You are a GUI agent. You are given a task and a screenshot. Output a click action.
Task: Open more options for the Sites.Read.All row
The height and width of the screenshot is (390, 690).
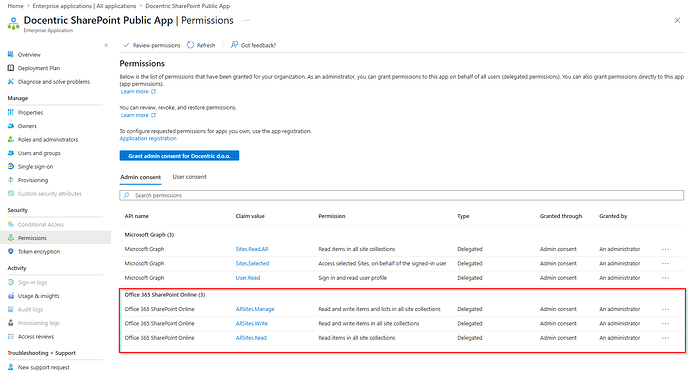pyautogui.click(x=665, y=249)
